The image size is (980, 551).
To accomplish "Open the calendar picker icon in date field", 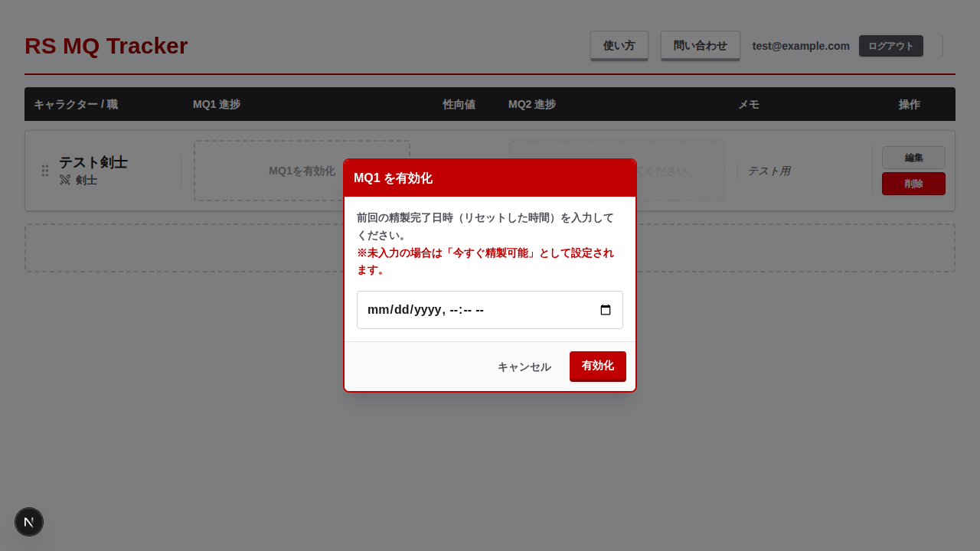I will tap(606, 310).
